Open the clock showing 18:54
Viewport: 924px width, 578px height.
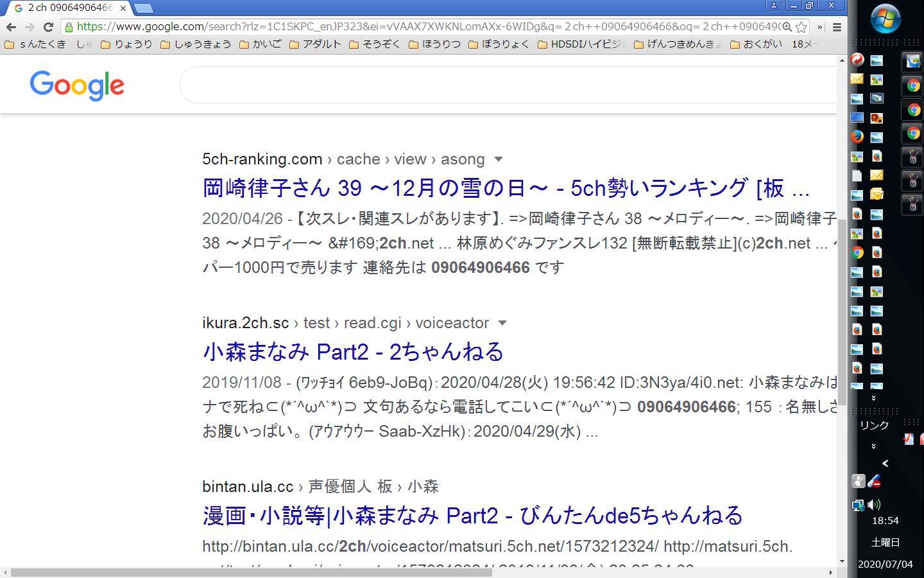pos(886,521)
